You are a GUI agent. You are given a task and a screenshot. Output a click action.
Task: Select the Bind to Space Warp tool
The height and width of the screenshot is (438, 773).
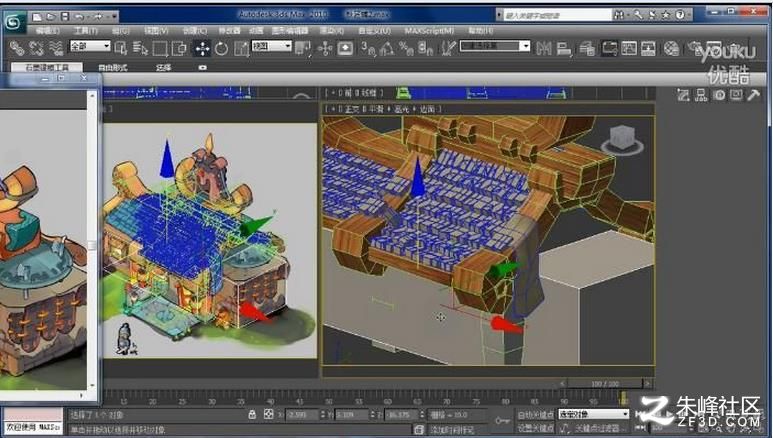[x=55, y=48]
